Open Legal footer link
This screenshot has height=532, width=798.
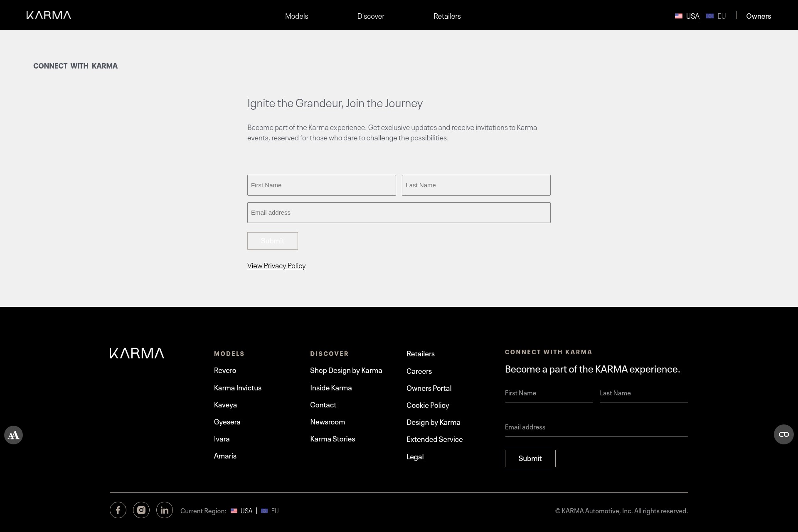coord(415,457)
